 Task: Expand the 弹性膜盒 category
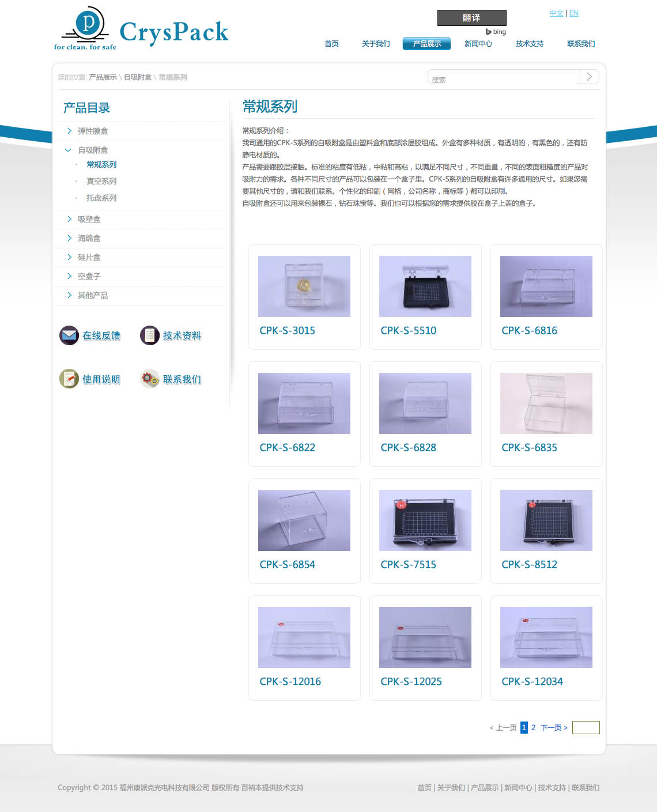pyautogui.click(x=92, y=131)
